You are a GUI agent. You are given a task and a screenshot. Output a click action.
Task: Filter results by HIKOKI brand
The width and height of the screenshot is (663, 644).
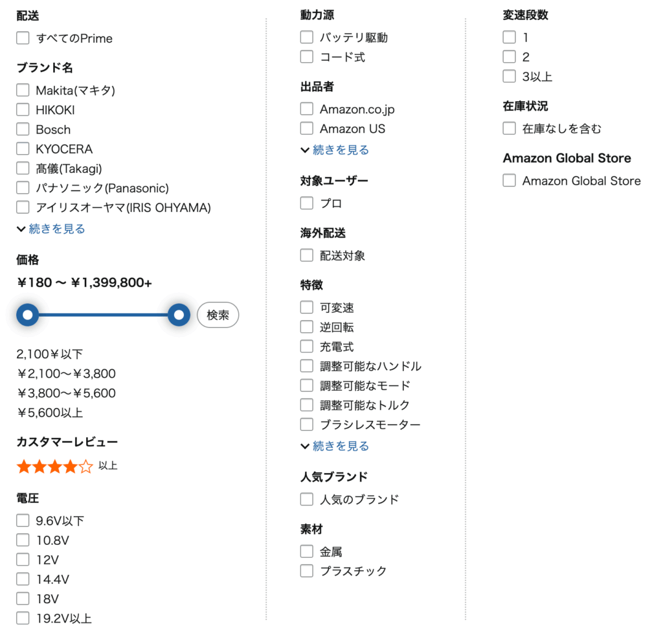pyautogui.click(x=23, y=109)
